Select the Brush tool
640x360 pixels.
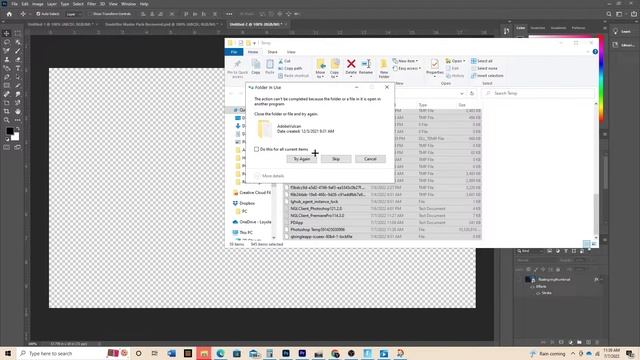click(18, 51)
